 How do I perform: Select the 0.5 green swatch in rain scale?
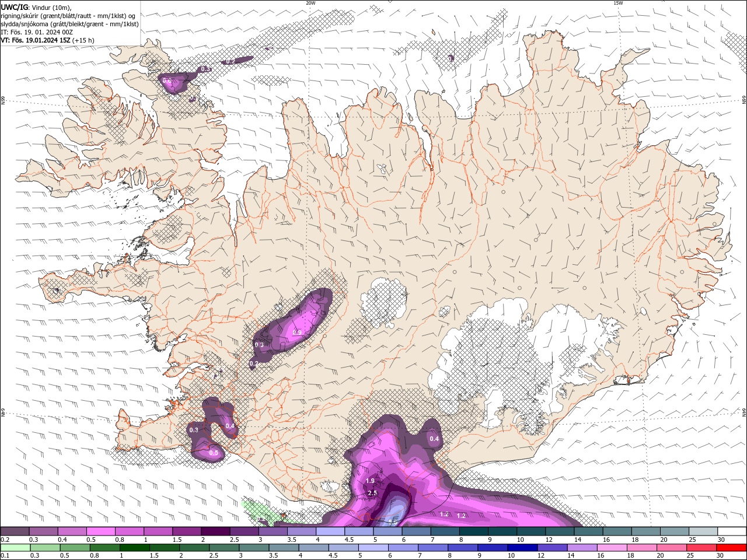pos(75,548)
